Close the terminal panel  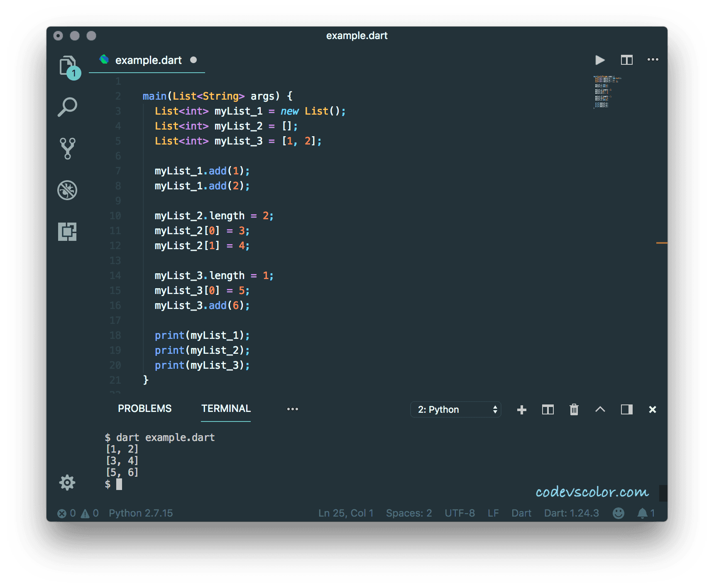(653, 410)
